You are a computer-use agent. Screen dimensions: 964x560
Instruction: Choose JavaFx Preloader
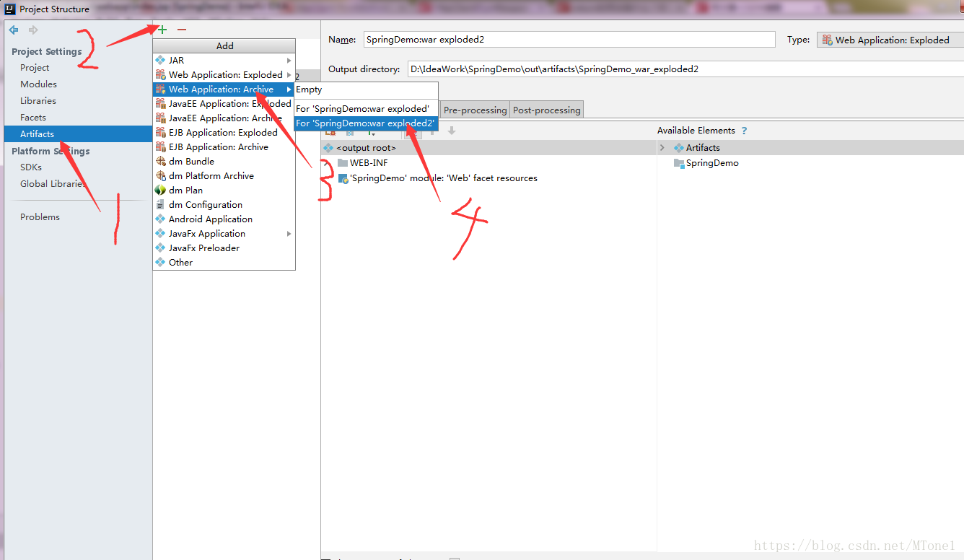[x=224, y=248]
